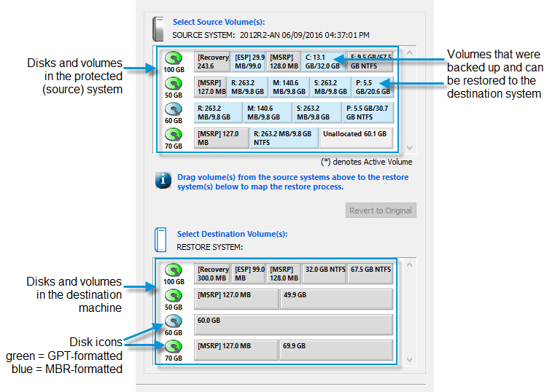Click the restore system server icon
547x392 pixels.
tap(160, 240)
